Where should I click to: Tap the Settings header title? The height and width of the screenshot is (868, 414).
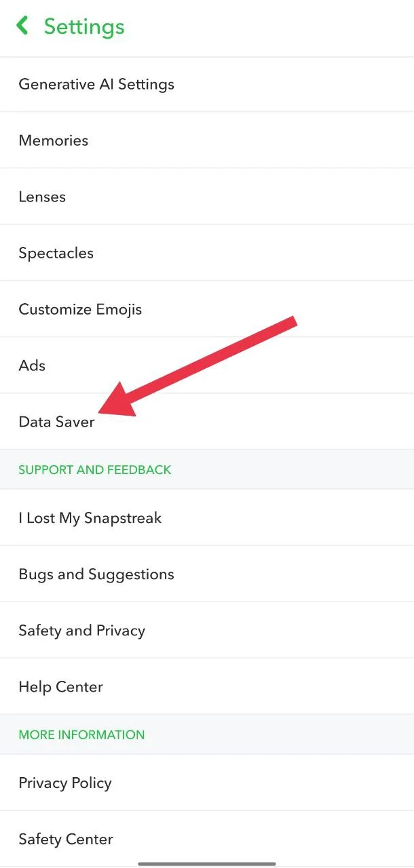coord(84,26)
